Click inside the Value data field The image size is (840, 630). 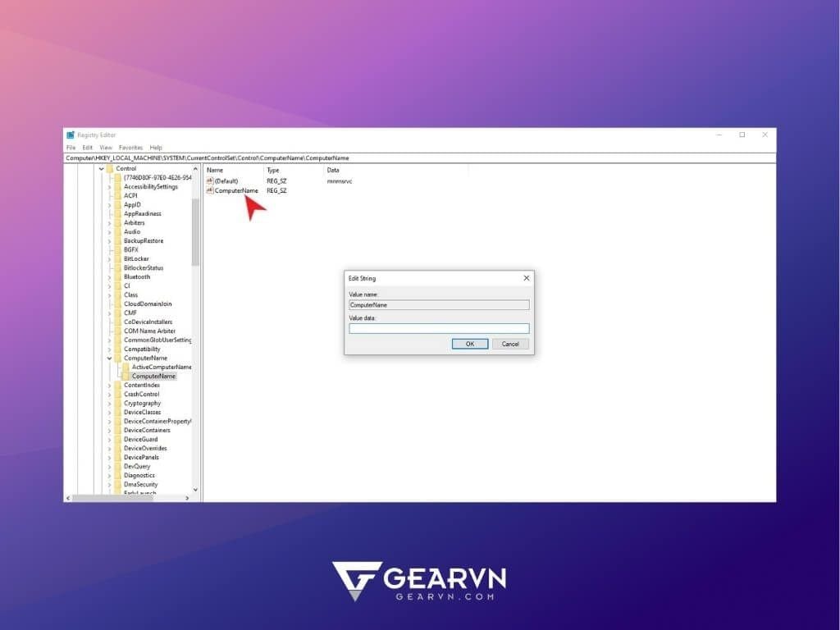(x=439, y=328)
